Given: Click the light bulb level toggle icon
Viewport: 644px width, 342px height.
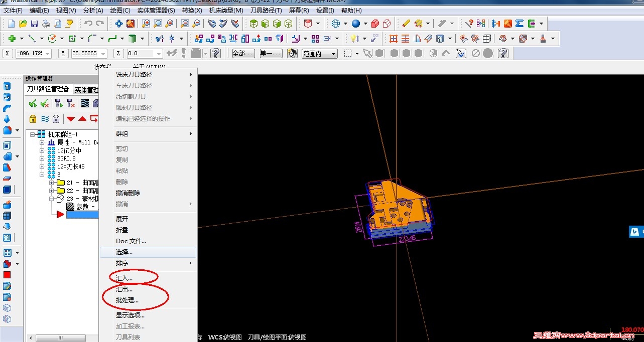Looking at the screenshot, I should tap(354, 38).
